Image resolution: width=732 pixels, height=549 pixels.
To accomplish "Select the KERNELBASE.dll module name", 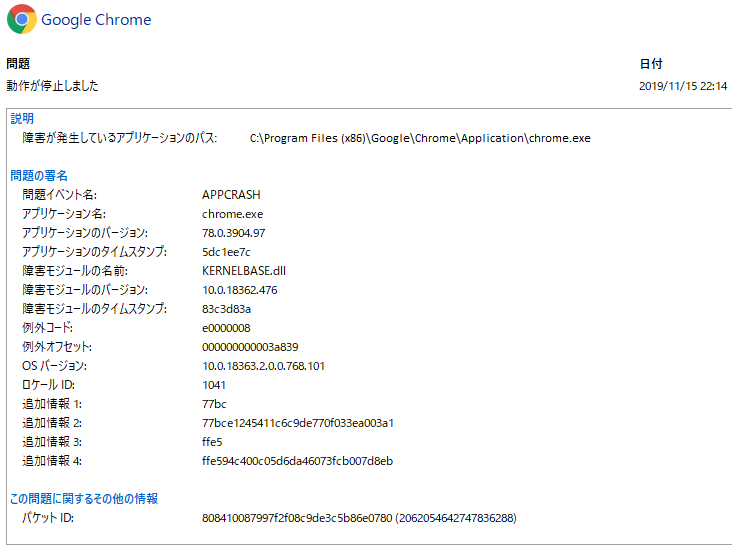I will [x=244, y=271].
